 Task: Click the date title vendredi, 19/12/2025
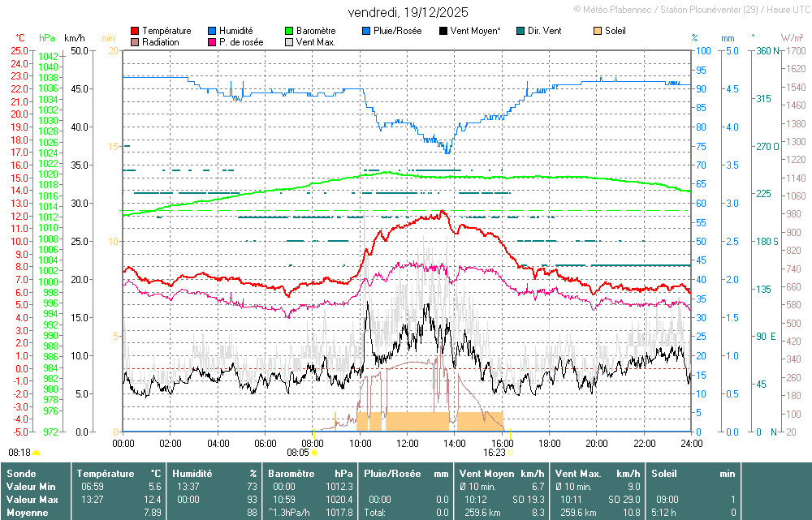click(x=408, y=13)
